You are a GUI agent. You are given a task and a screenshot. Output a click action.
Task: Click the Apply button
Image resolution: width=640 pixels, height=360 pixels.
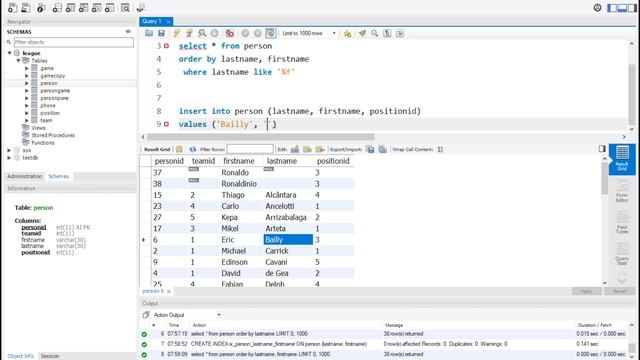click(x=586, y=291)
